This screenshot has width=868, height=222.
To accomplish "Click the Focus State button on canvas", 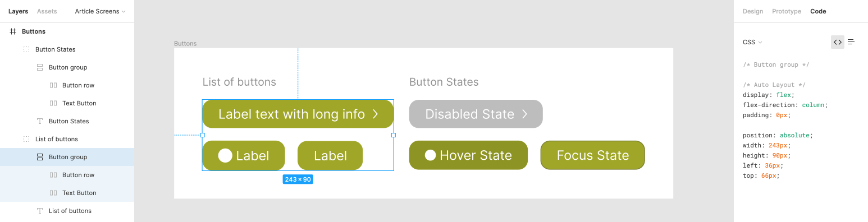I will [x=592, y=155].
